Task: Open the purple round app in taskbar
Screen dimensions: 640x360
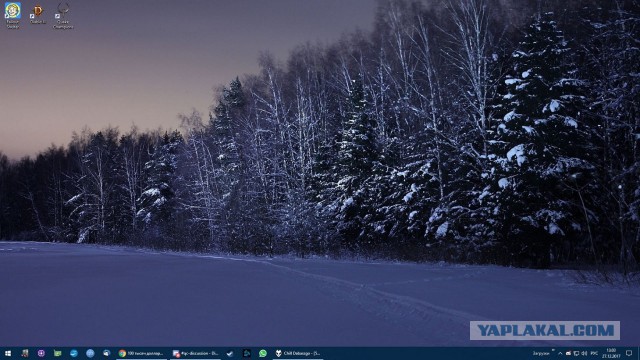Action: click(41, 353)
